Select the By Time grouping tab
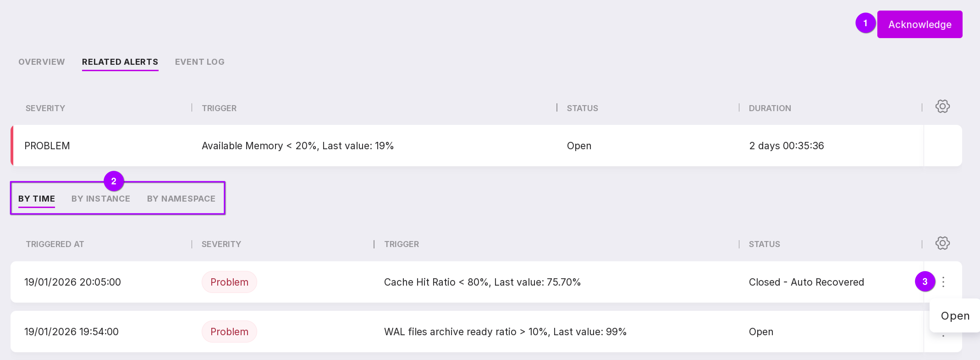 pos(36,198)
